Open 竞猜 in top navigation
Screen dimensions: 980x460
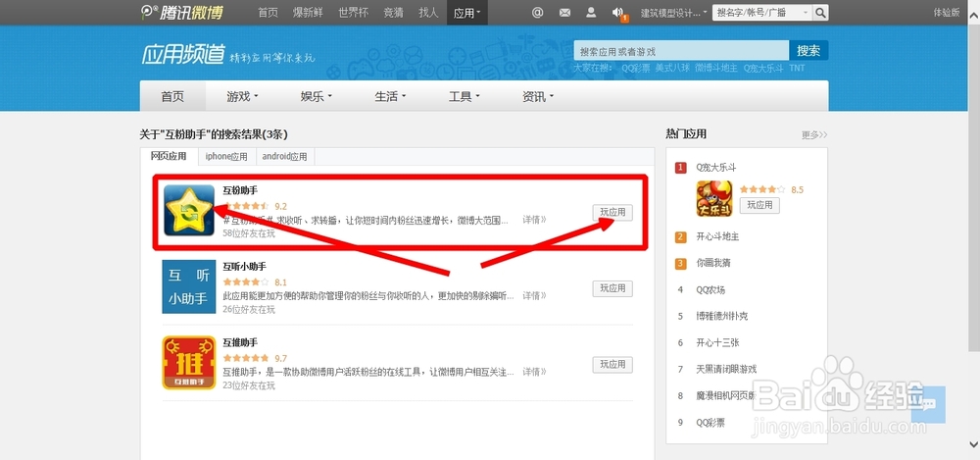394,13
